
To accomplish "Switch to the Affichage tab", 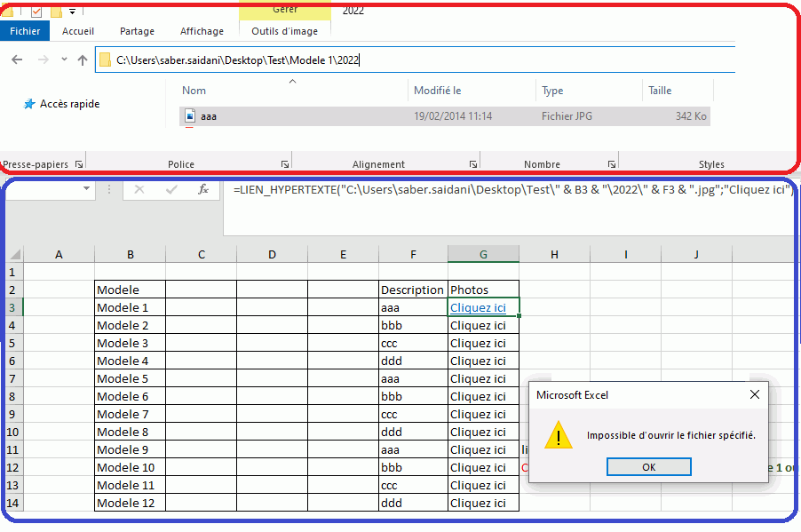I will (x=202, y=31).
